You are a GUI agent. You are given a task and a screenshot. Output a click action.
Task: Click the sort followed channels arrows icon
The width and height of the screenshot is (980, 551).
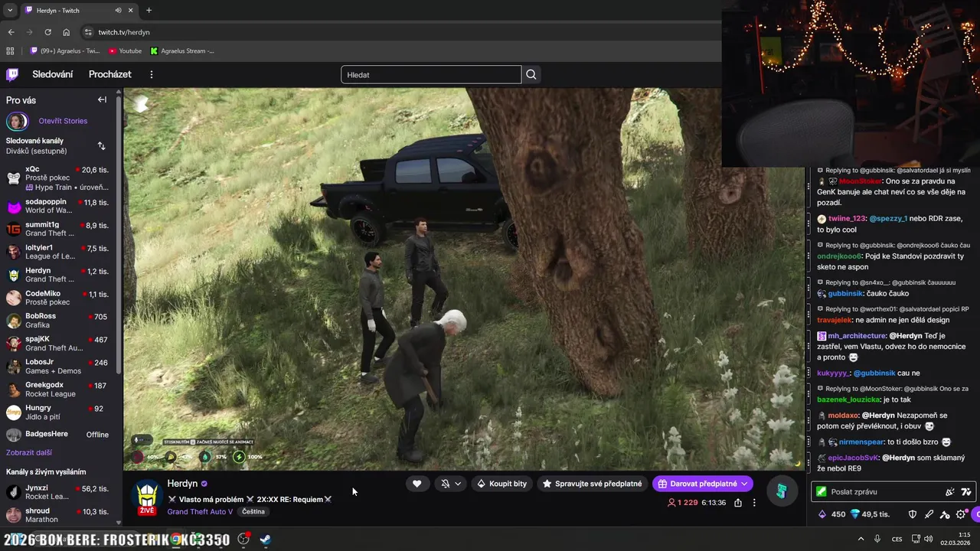(101, 145)
